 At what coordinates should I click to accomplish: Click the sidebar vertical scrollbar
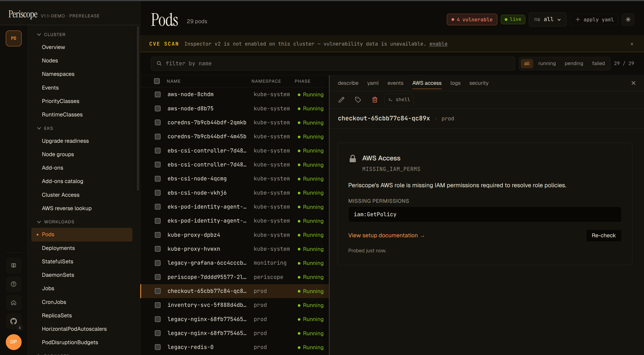(x=138, y=109)
